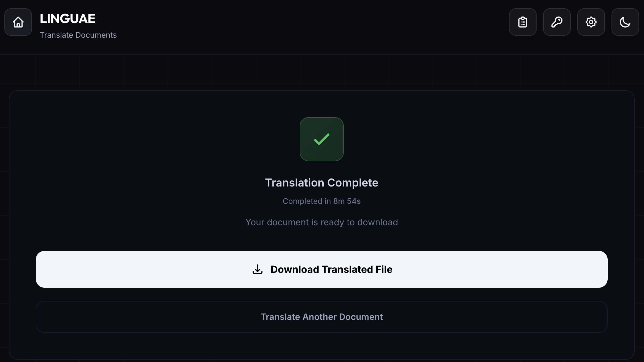
Task: Click Download Translated File
Action: 322,269
